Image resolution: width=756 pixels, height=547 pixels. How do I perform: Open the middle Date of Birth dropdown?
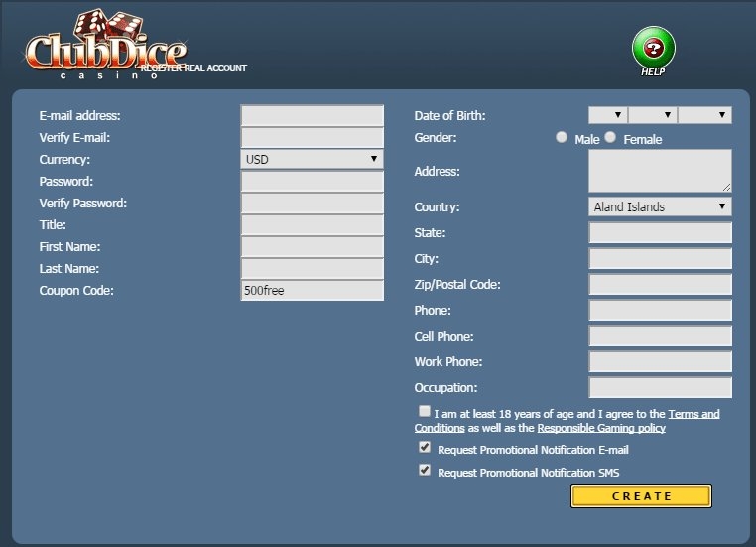(x=653, y=115)
